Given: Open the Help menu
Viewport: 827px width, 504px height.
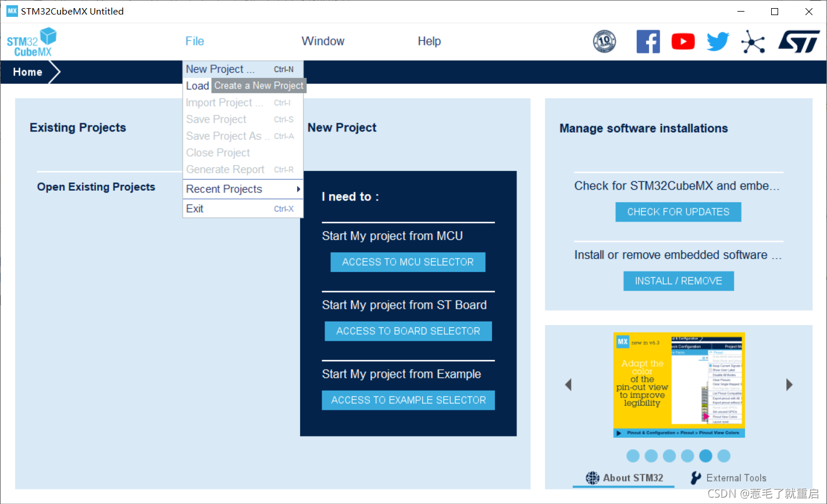Looking at the screenshot, I should click(429, 41).
